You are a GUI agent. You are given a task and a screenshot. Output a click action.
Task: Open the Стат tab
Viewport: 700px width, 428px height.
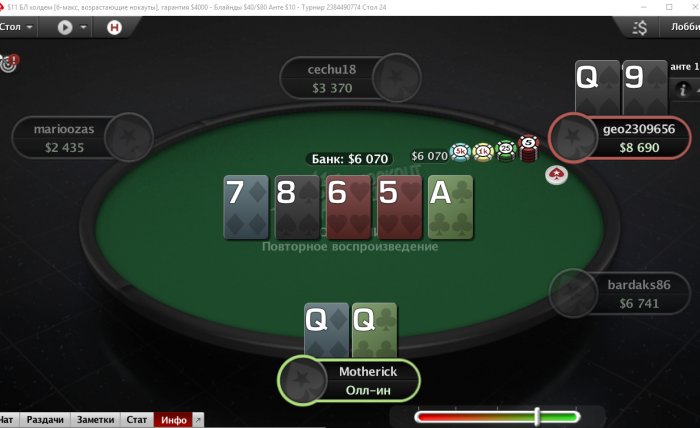click(x=137, y=420)
